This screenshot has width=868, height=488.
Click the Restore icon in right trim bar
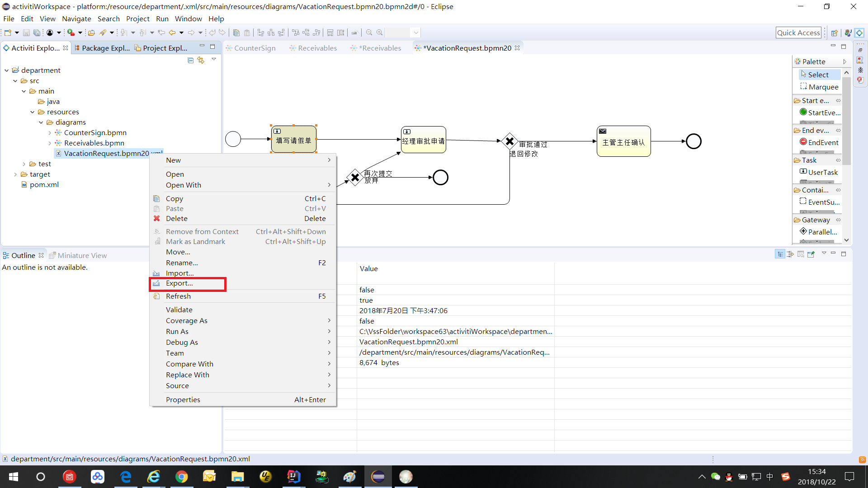[860, 50]
